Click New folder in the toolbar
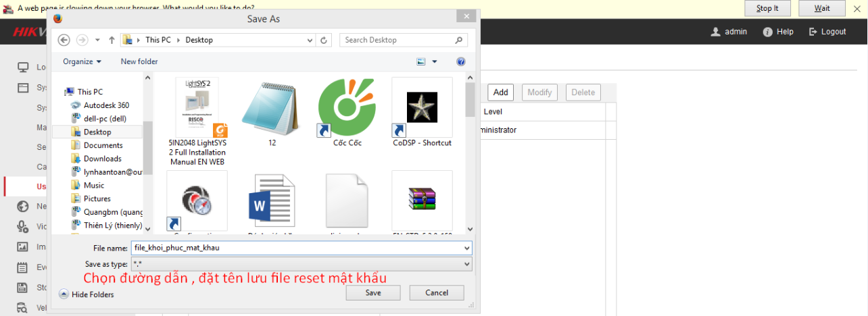The image size is (868, 316). click(139, 61)
